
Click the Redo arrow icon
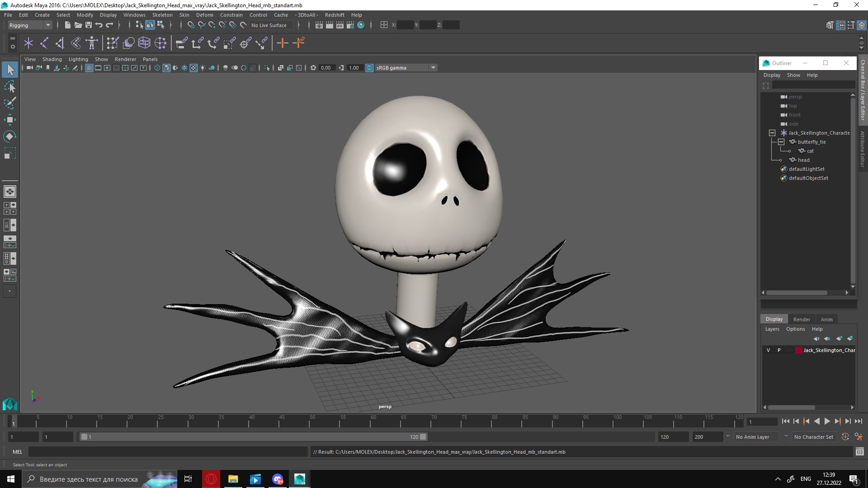109,25
